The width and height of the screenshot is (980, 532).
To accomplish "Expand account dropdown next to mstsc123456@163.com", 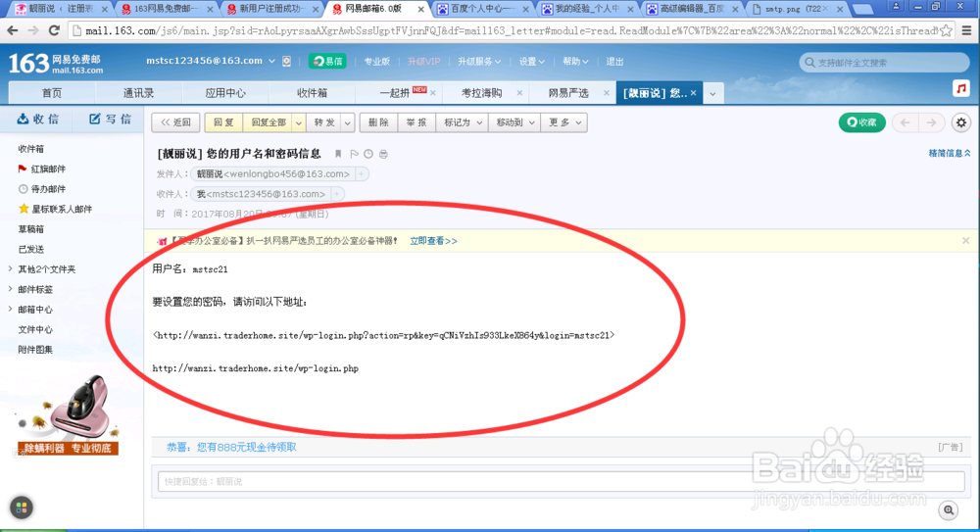I will click(x=271, y=62).
